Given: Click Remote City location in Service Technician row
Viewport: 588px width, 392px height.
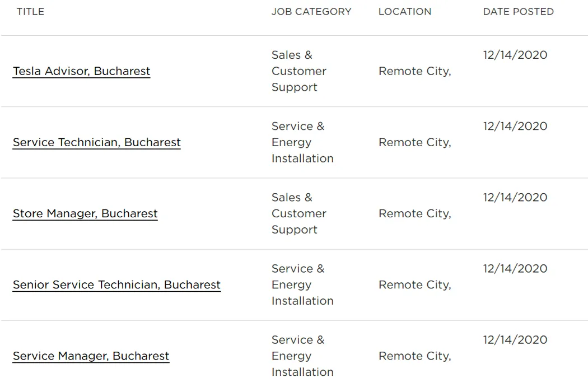Looking at the screenshot, I should [415, 142].
